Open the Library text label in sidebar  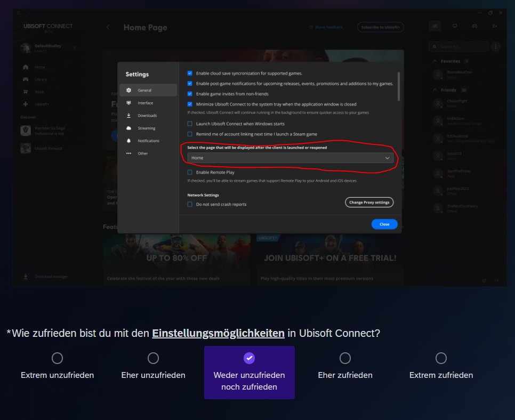click(x=41, y=79)
